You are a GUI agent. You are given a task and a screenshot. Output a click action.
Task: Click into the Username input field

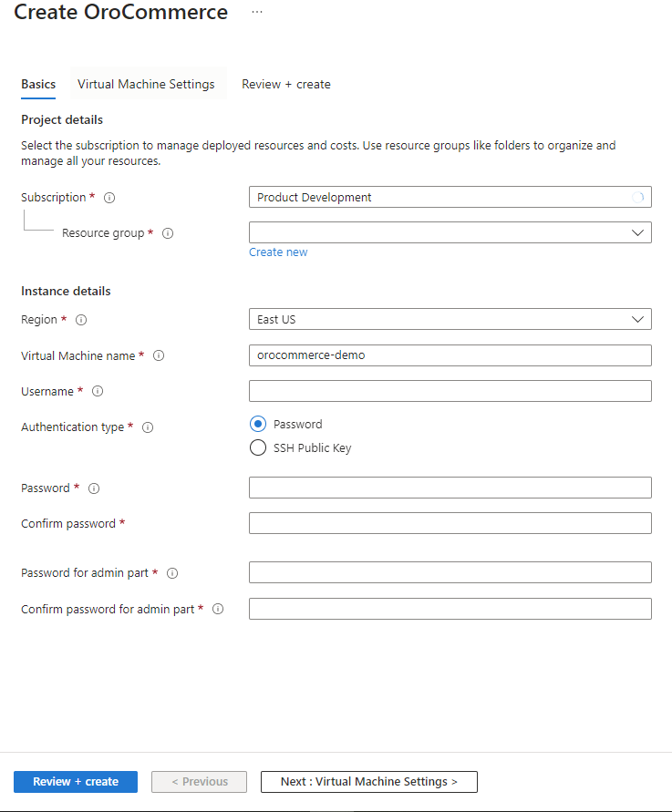coord(450,391)
